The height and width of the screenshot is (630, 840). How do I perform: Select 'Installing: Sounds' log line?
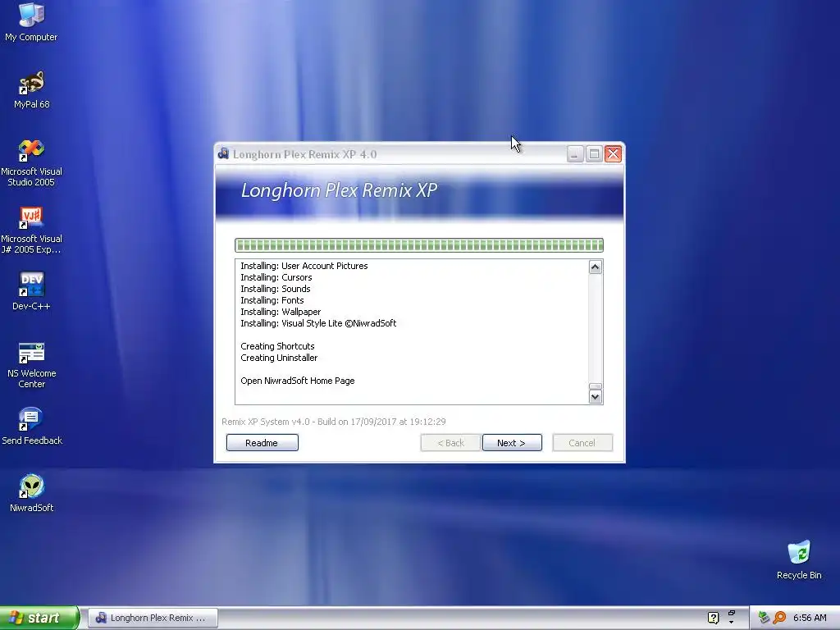click(276, 289)
